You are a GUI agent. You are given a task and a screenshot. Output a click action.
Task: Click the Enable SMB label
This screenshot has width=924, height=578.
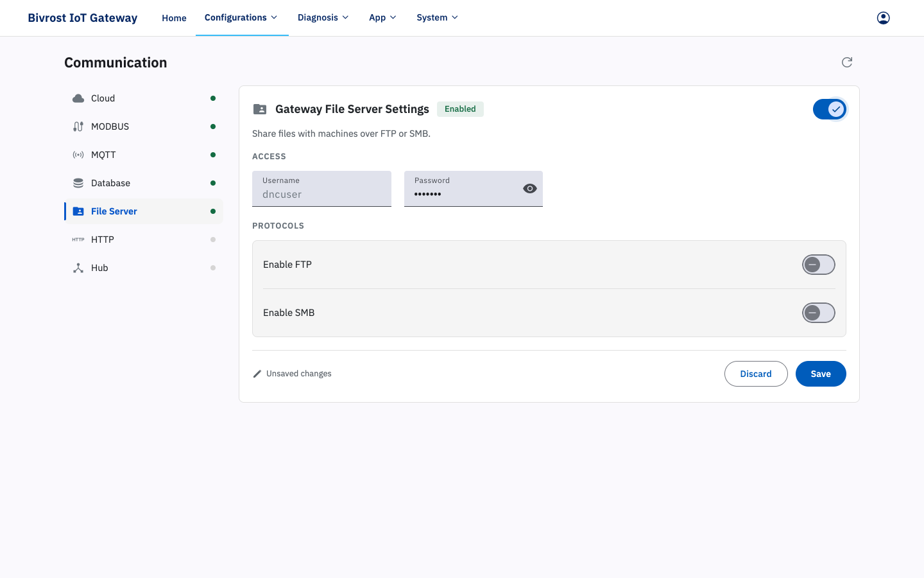click(x=289, y=313)
